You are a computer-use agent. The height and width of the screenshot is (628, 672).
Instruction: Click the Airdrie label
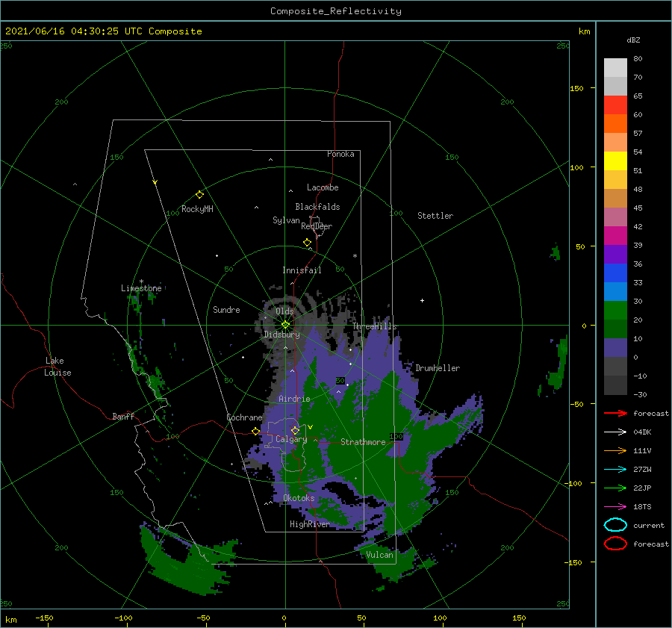click(x=294, y=399)
